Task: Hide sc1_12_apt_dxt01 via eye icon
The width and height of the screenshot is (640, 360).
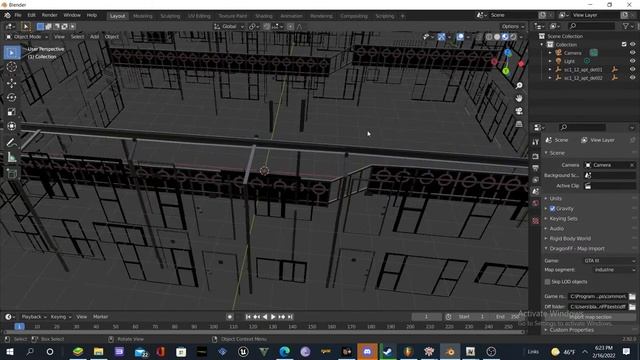Action: [632, 69]
